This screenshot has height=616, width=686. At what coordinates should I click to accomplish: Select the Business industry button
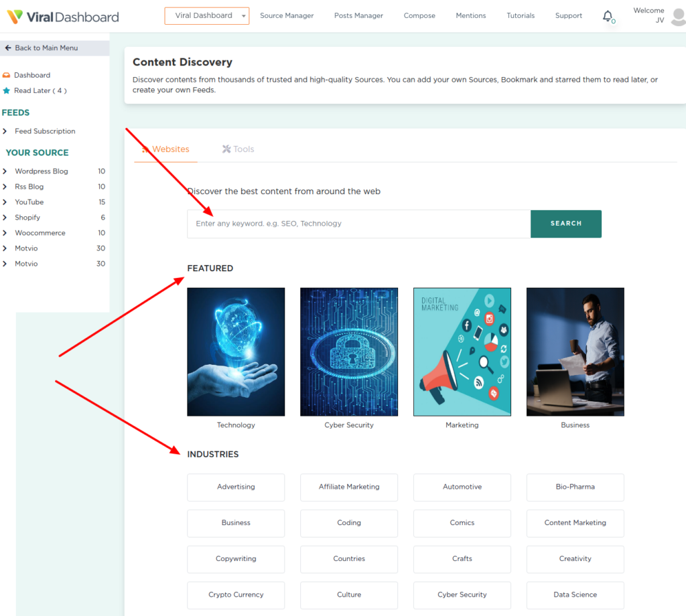pyautogui.click(x=236, y=523)
